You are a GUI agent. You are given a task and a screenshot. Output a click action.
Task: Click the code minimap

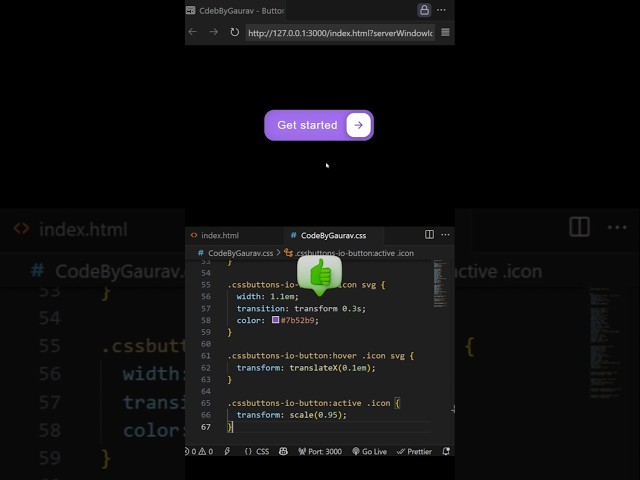click(x=440, y=283)
